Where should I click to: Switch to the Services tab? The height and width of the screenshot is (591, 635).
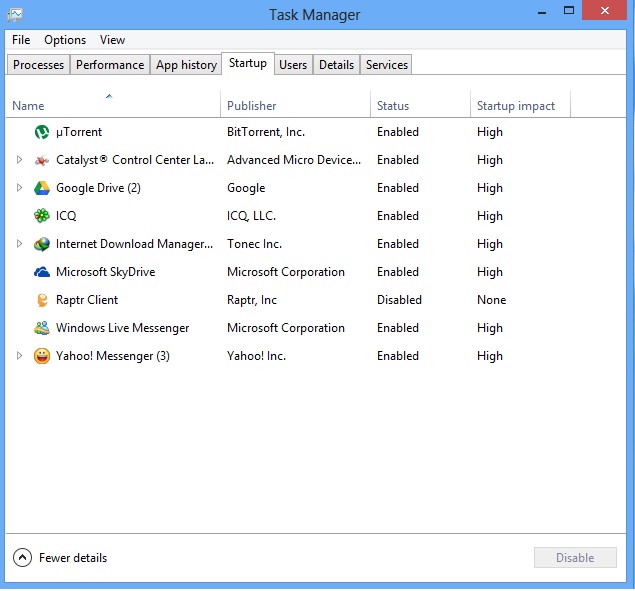387,65
